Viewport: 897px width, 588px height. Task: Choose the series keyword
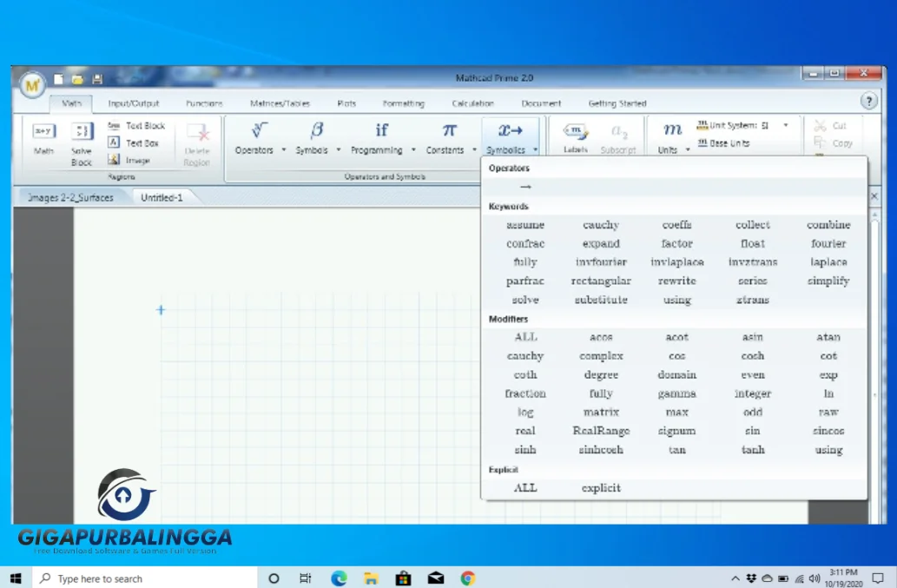click(x=752, y=281)
